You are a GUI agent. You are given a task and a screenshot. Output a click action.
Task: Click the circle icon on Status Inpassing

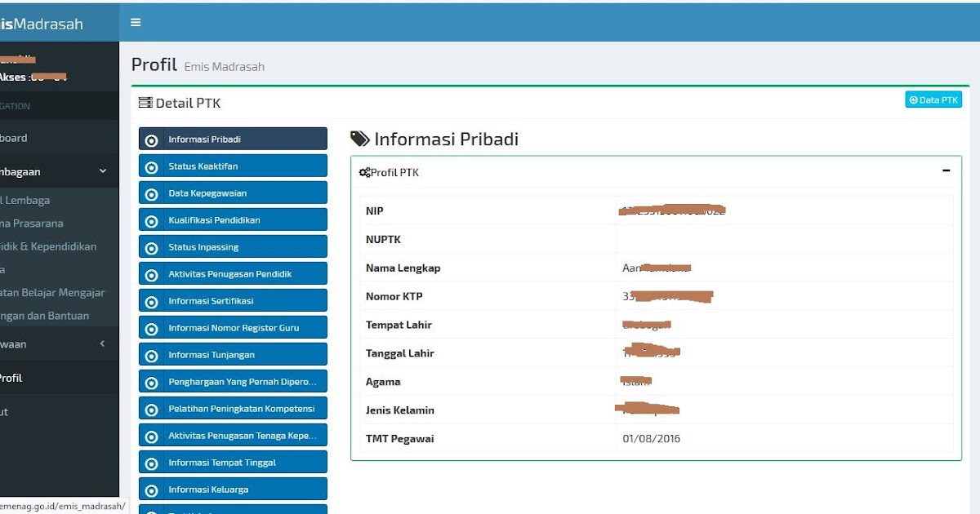(151, 248)
